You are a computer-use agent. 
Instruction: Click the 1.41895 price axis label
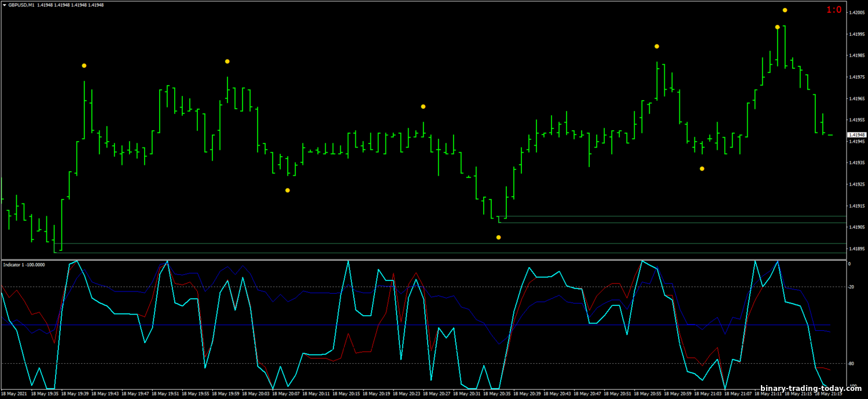point(856,249)
